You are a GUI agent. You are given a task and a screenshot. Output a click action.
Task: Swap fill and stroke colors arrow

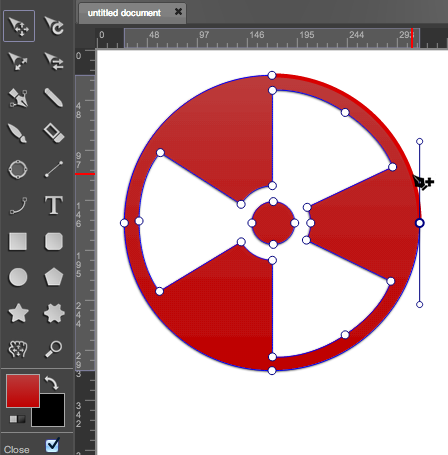(52, 383)
